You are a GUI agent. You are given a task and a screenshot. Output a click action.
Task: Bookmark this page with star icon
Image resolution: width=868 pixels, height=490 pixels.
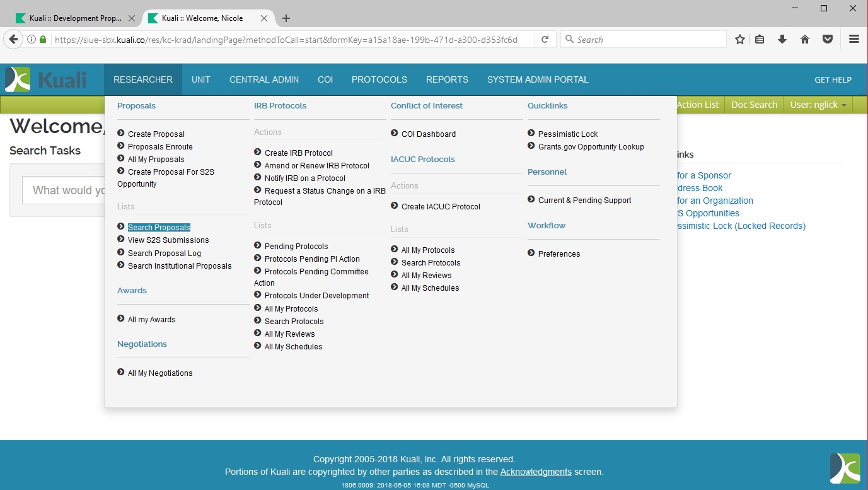740,39
